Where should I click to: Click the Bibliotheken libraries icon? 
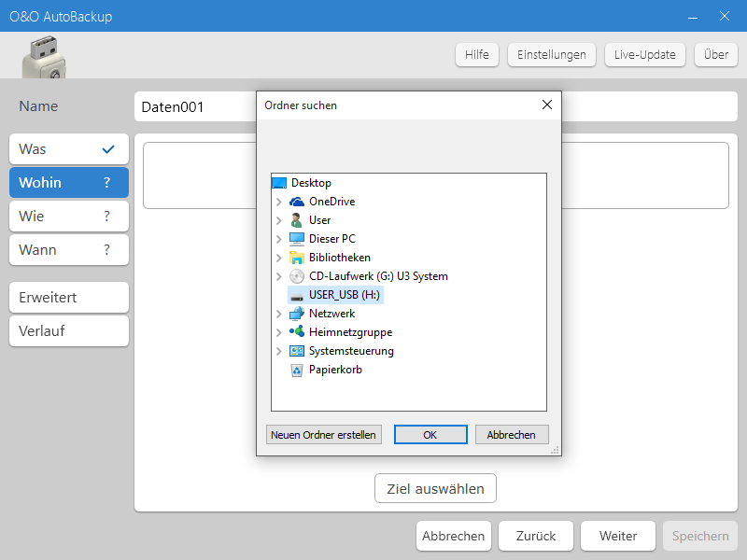(297, 258)
